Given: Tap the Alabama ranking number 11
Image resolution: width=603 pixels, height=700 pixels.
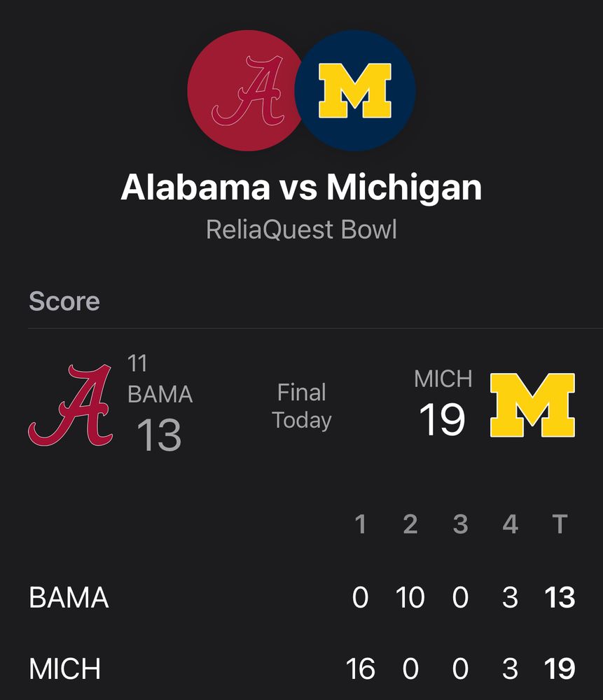Looking at the screenshot, I should [137, 363].
